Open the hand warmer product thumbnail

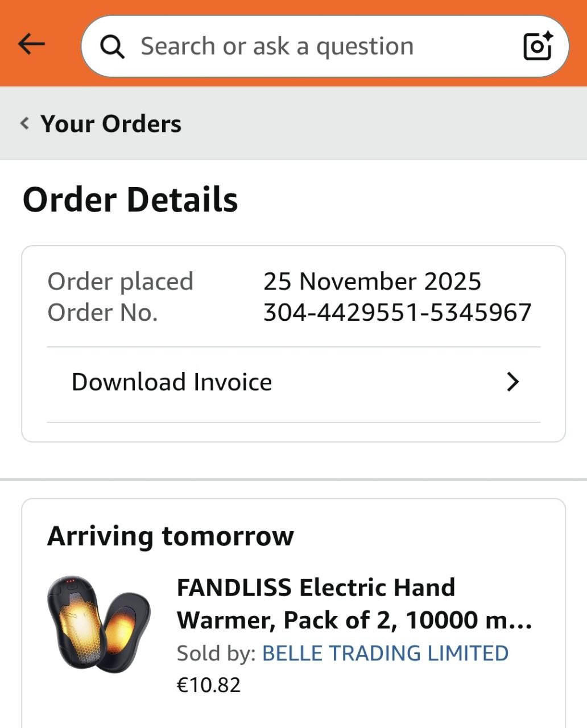(98, 622)
